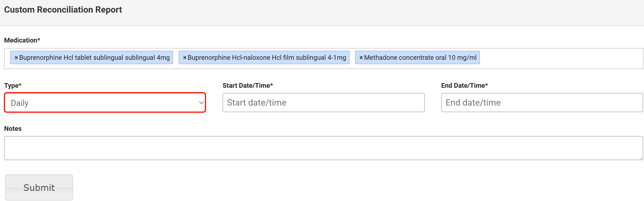Click the End Date/Time* label
This screenshot has height=201, width=644.
point(464,86)
